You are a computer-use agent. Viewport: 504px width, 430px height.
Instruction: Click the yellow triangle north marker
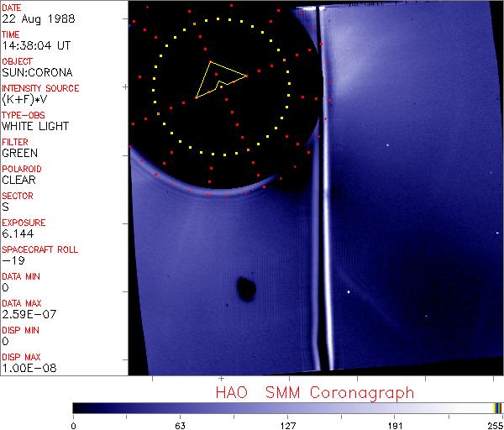218,78
